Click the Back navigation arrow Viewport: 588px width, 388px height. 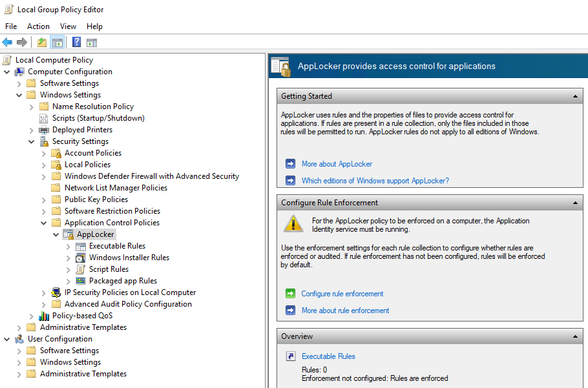click(x=6, y=42)
